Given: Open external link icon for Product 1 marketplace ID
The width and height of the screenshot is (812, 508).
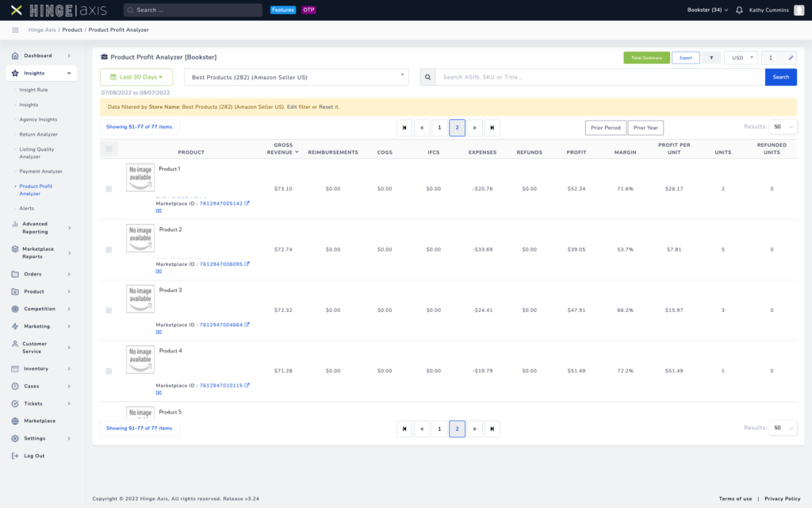Looking at the screenshot, I should pyautogui.click(x=247, y=203).
